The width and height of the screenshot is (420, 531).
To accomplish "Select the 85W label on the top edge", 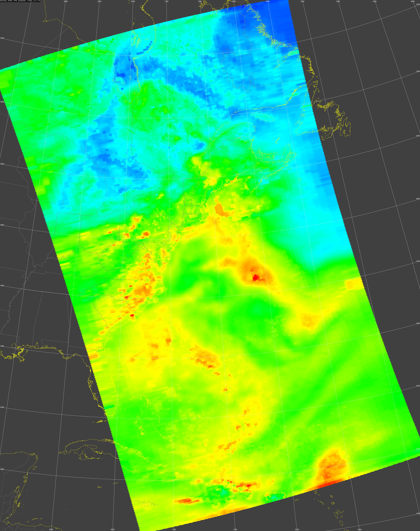I will point(99,2).
